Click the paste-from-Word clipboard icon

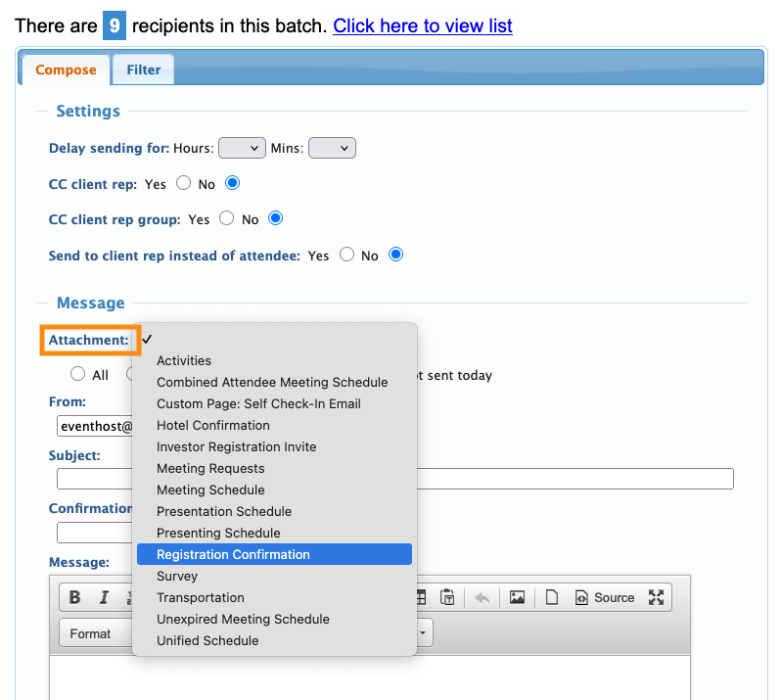(x=448, y=598)
